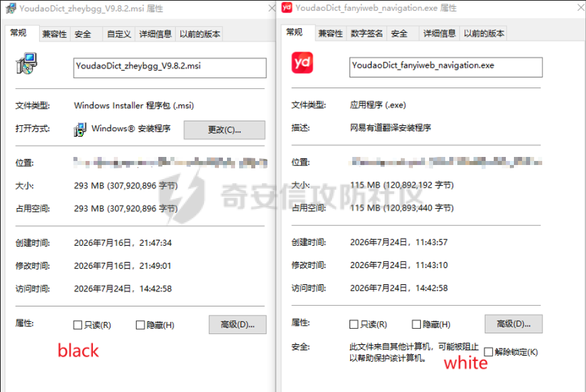
Task: Click the 更改(C)... button
Action: pos(224,130)
